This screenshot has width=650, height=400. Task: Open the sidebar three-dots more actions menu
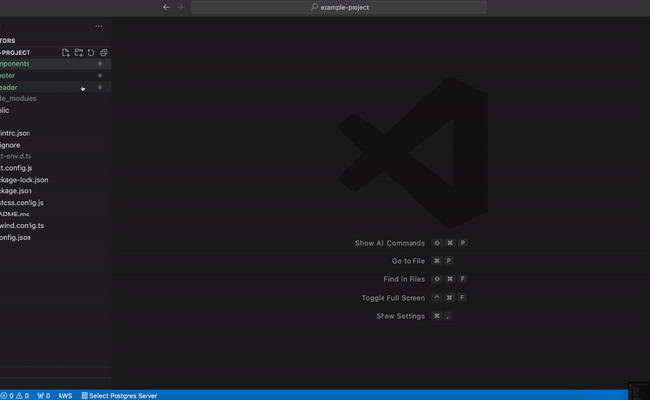tap(99, 26)
